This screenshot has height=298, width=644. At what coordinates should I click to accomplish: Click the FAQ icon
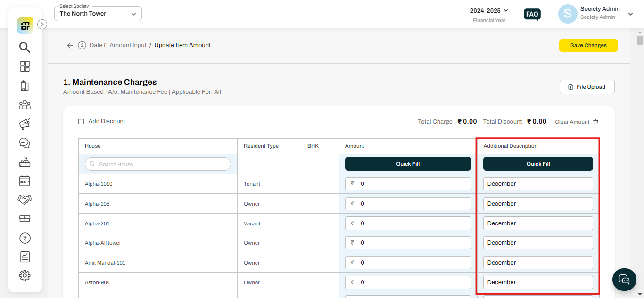click(x=532, y=14)
